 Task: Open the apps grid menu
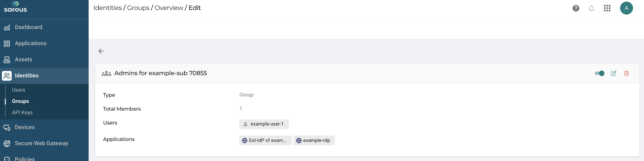tap(607, 8)
